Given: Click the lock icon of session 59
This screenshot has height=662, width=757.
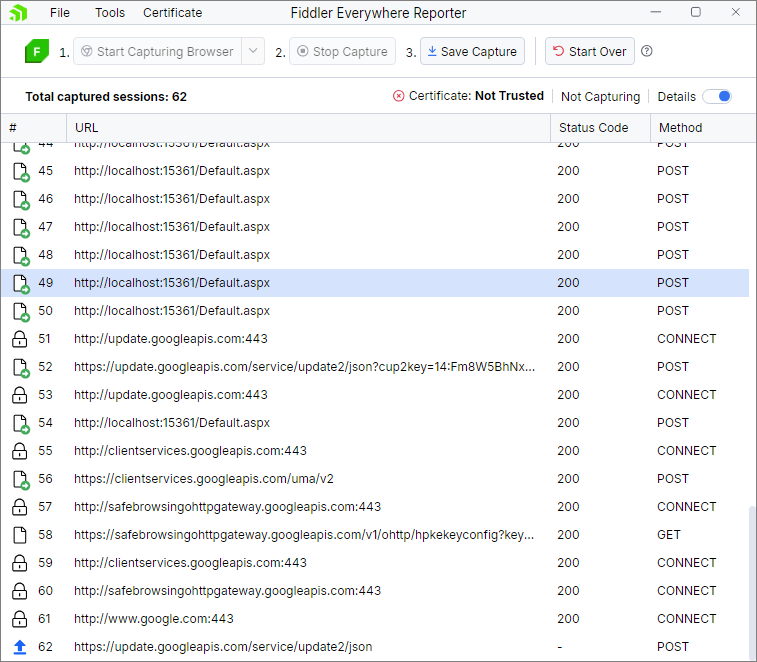Looking at the screenshot, I should click(19, 563).
